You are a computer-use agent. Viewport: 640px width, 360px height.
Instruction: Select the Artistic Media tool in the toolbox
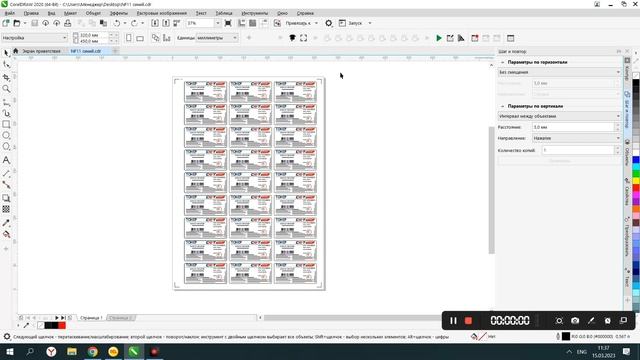coord(6,113)
